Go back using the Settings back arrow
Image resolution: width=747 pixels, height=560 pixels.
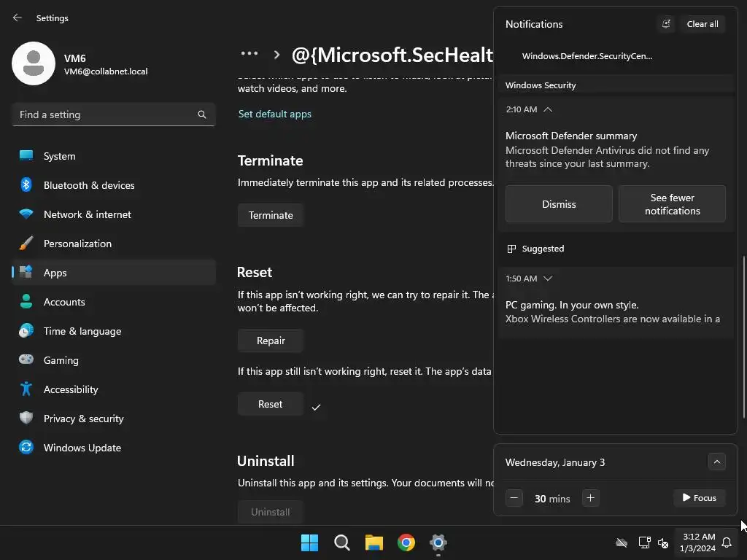click(x=18, y=17)
